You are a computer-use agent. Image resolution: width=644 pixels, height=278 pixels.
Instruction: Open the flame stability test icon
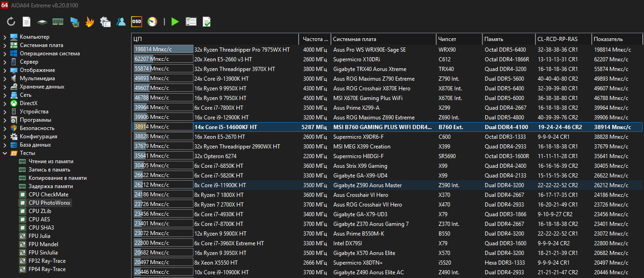90,21
